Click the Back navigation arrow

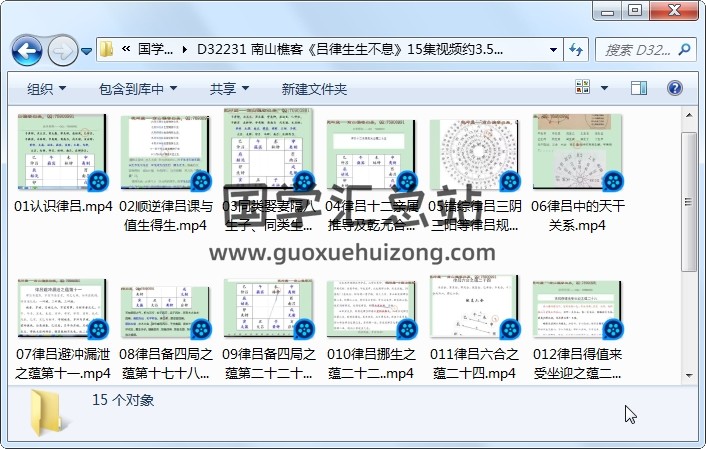[x=26, y=50]
